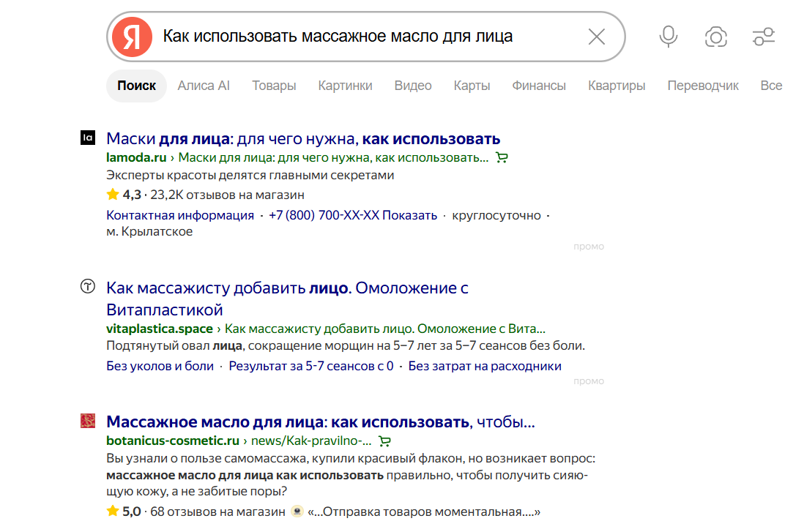
Task: Select the Поиск tab
Action: point(136,86)
